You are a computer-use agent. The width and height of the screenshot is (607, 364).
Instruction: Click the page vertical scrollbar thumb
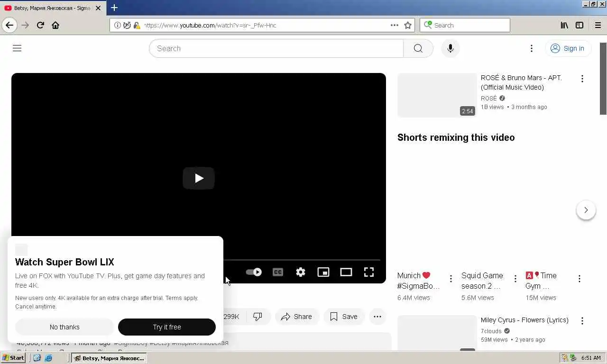click(x=603, y=79)
